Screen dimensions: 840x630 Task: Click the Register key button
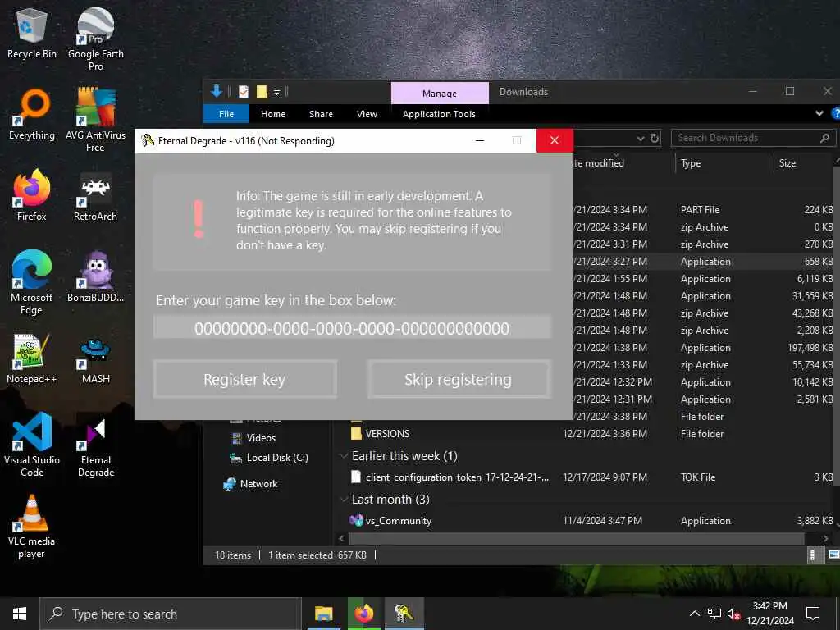click(x=244, y=379)
